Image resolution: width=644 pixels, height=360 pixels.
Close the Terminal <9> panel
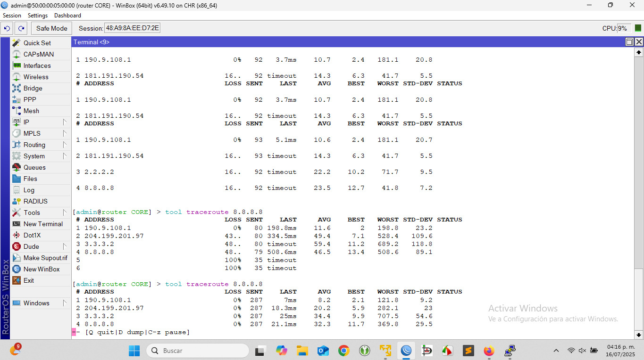point(639,42)
